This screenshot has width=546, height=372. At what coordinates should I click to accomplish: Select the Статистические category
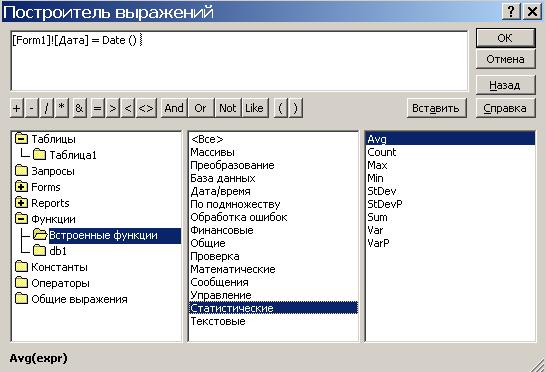point(273,308)
